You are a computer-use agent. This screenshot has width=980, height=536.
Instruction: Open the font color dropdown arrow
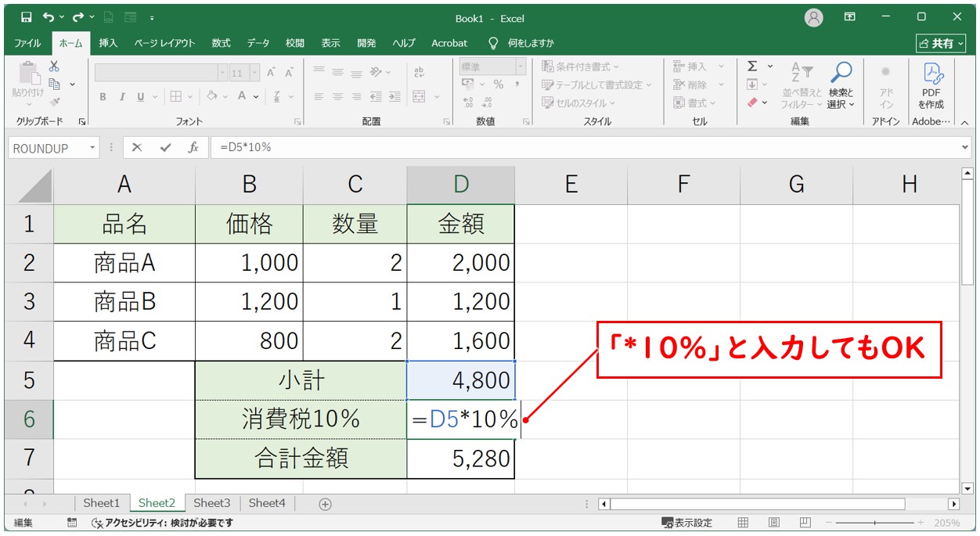pyautogui.click(x=256, y=97)
